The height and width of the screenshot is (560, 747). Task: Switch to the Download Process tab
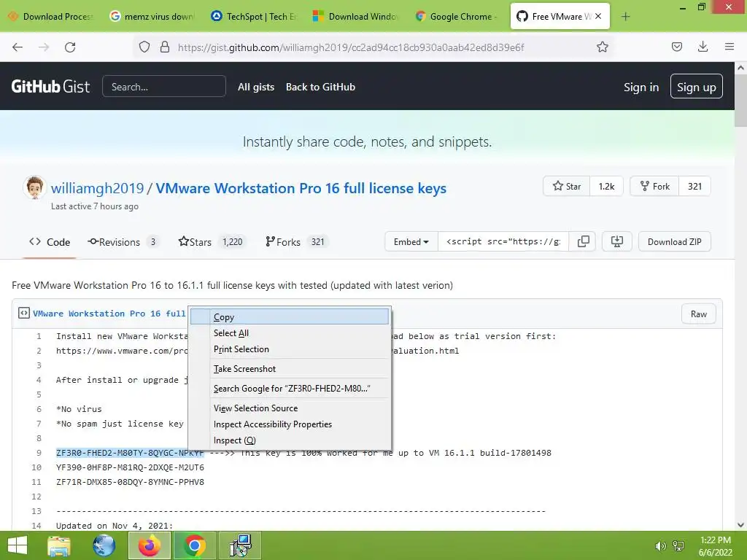[x=50, y=16]
